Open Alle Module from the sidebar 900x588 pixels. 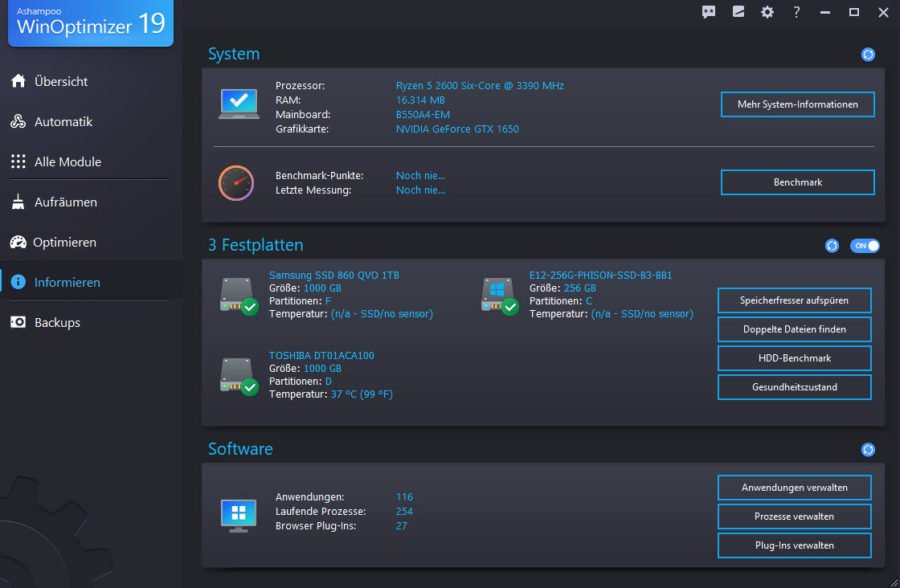(x=60, y=161)
